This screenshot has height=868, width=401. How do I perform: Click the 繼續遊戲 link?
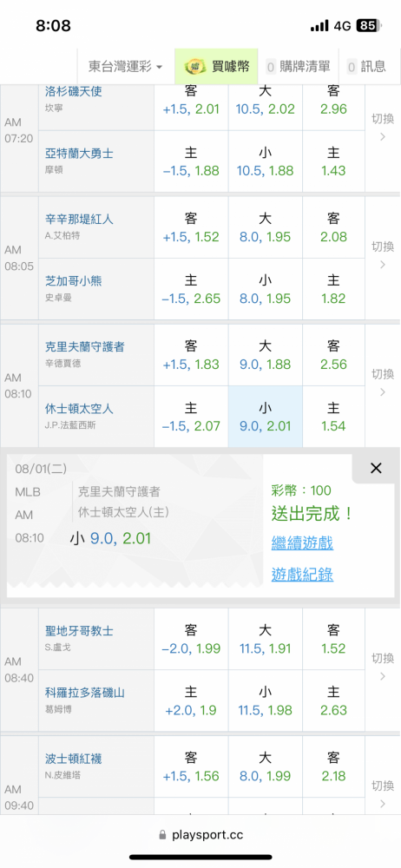[302, 542]
